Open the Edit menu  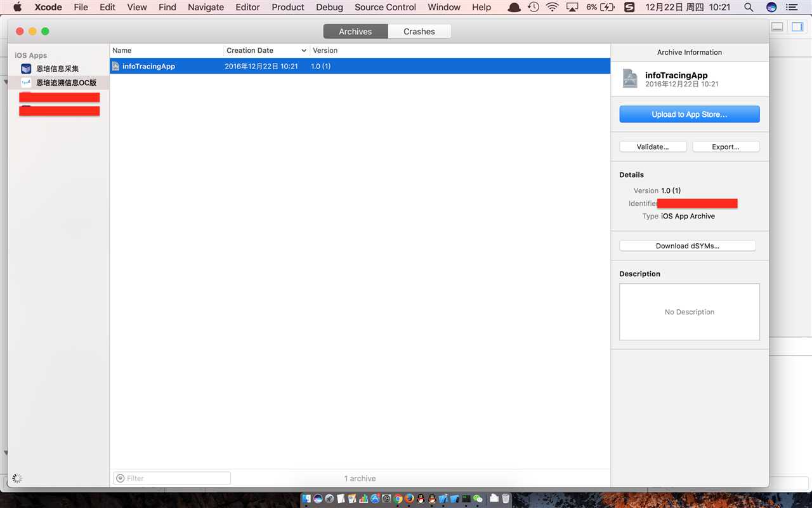[x=107, y=7]
